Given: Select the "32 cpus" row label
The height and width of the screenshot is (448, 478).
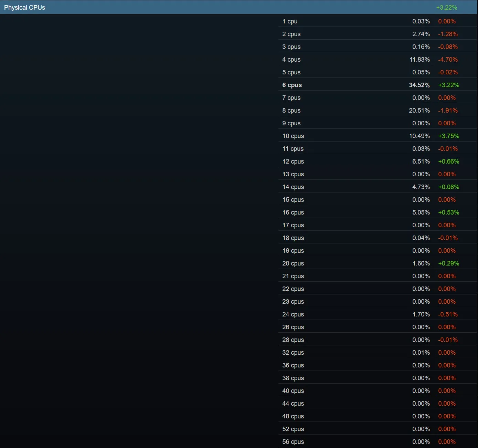Looking at the screenshot, I should 293,353.
